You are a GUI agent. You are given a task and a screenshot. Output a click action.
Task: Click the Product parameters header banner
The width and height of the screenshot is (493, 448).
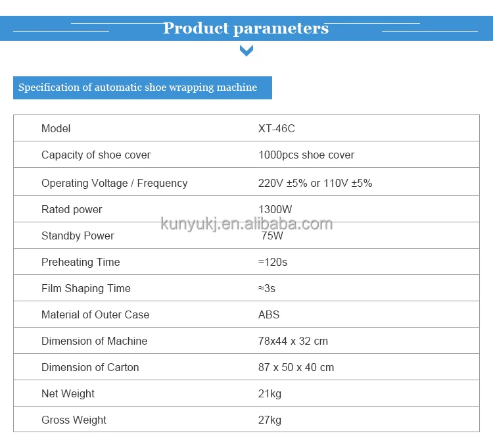[246, 28]
